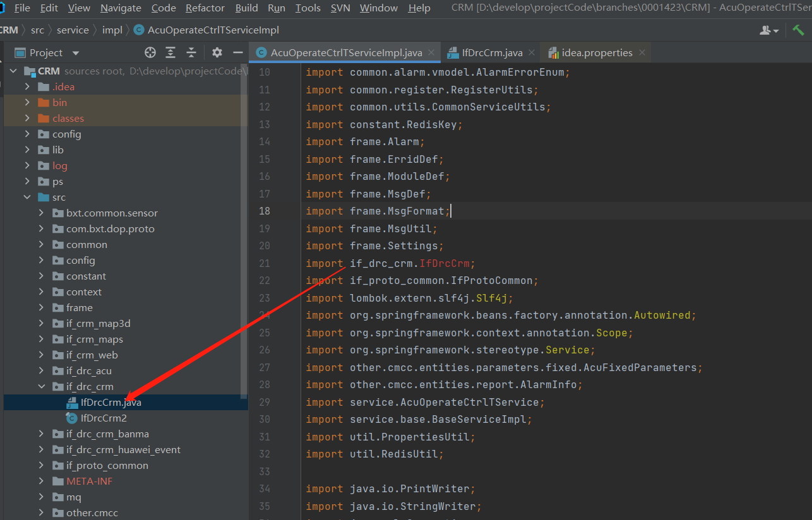Select the log folder
Image resolution: width=812 pixels, height=520 pixels.
pyautogui.click(x=60, y=165)
